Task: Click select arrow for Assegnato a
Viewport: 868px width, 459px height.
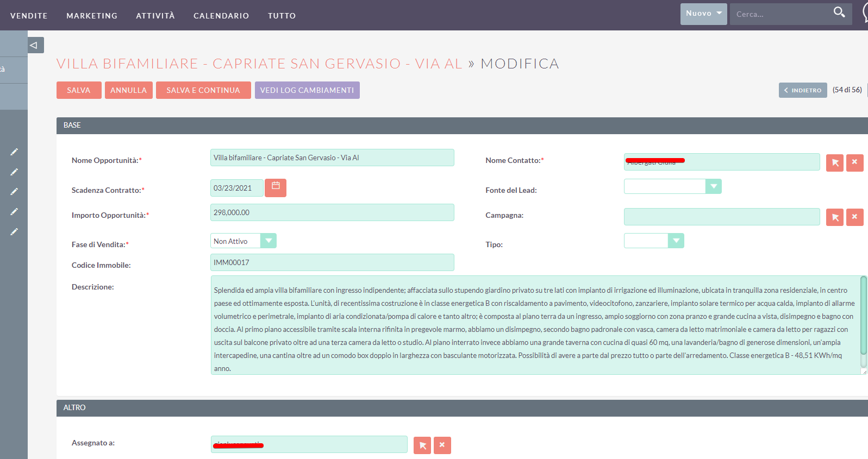Action: tap(422, 445)
